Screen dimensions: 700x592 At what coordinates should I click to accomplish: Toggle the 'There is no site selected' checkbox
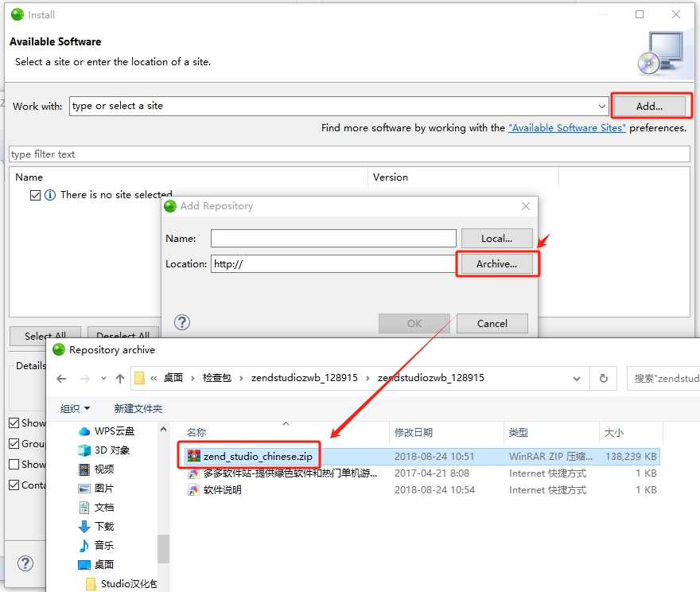click(x=35, y=195)
